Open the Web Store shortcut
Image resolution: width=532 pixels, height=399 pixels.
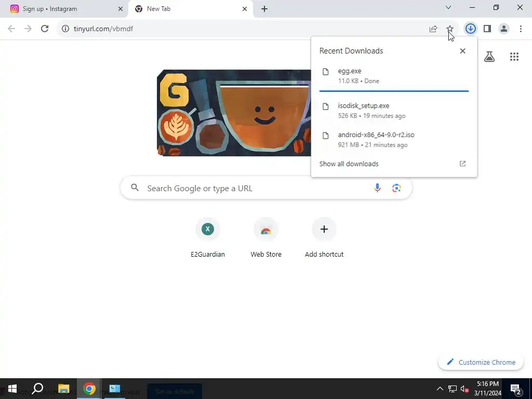click(266, 238)
